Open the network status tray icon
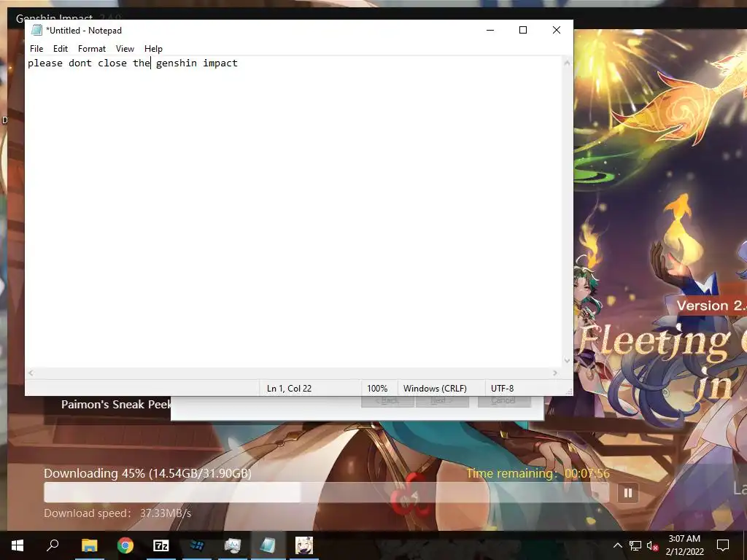Screen dimensions: 747x560 tap(635, 545)
